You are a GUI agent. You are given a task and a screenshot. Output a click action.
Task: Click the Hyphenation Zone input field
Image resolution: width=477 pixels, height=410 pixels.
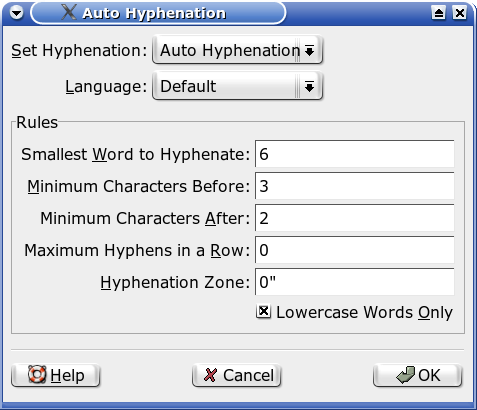pyautogui.click(x=354, y=282)
